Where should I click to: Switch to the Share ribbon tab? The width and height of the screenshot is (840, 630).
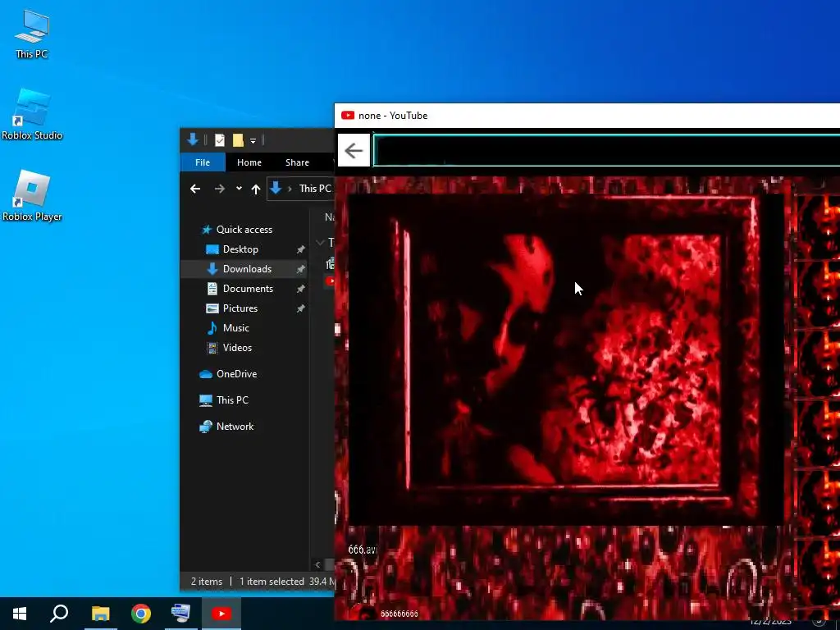(x=297, y=162)
